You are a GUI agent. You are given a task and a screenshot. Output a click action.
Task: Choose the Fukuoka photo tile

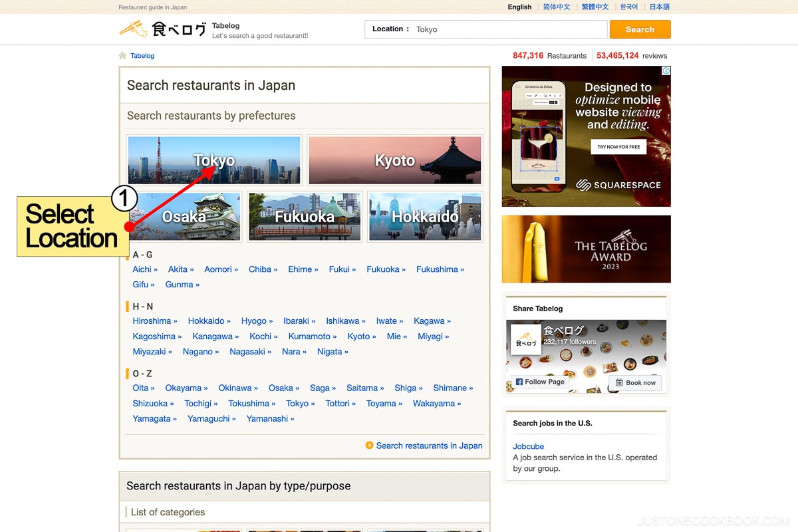pos(305,217)
